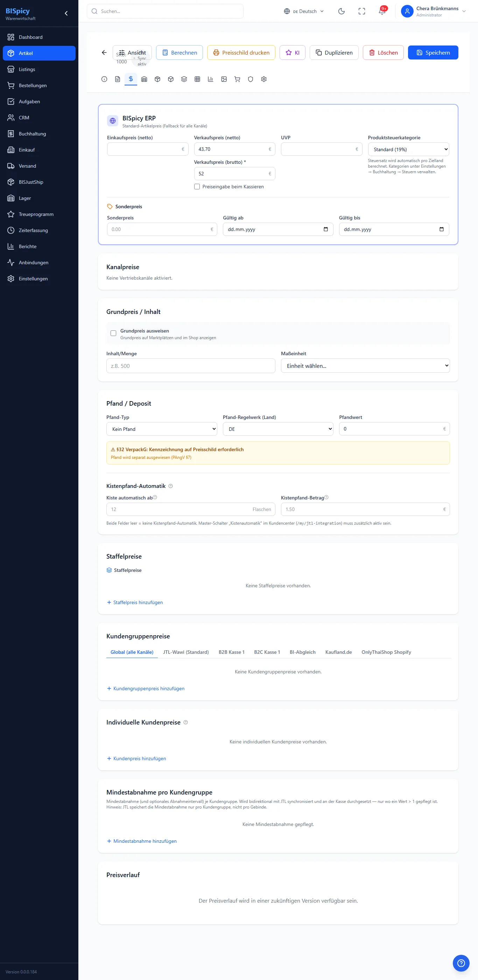Open the Pfand-Regelwerk country dropdown

point(278,429)
